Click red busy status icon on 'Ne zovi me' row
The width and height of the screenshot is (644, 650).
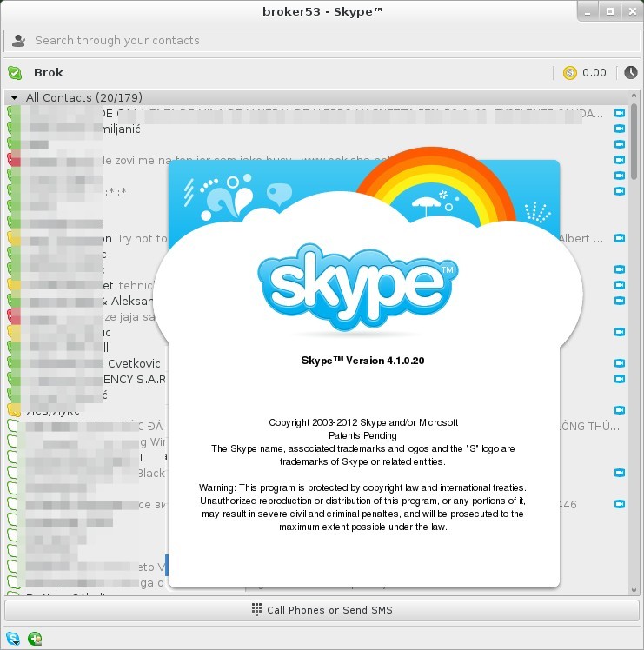[14, 160]
